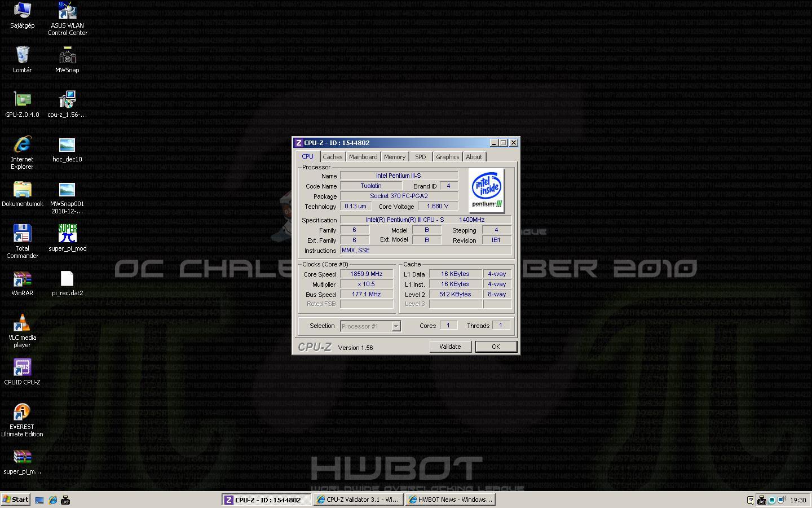Select the Dokumentumok folder icon
This screenshot has height=508, width=812.
pyautogui.click(x=22, y=194)
